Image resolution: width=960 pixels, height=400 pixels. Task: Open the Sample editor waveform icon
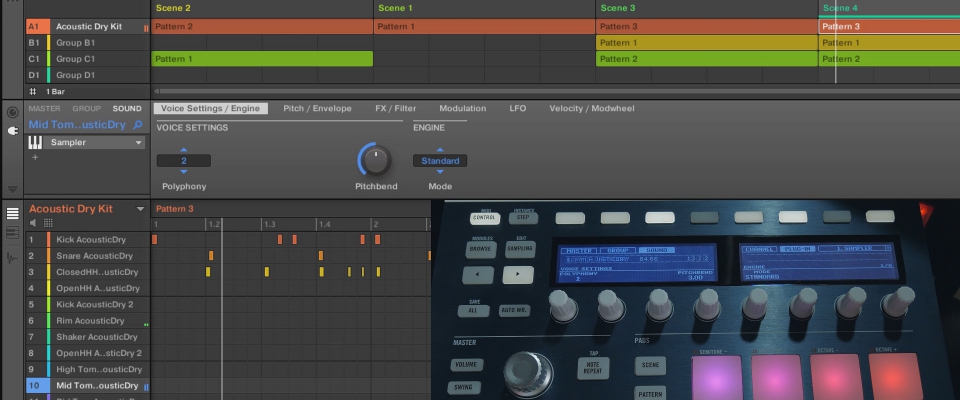tap(12, 258)
